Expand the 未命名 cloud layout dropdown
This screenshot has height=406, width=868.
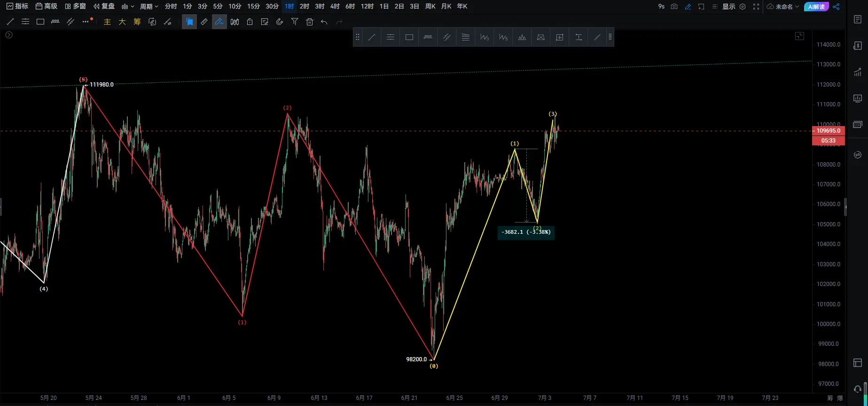click(x=783, y=7)
